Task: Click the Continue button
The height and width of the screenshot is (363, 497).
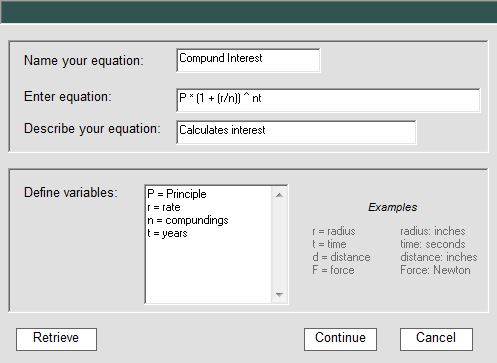Action: pos(340,339)
